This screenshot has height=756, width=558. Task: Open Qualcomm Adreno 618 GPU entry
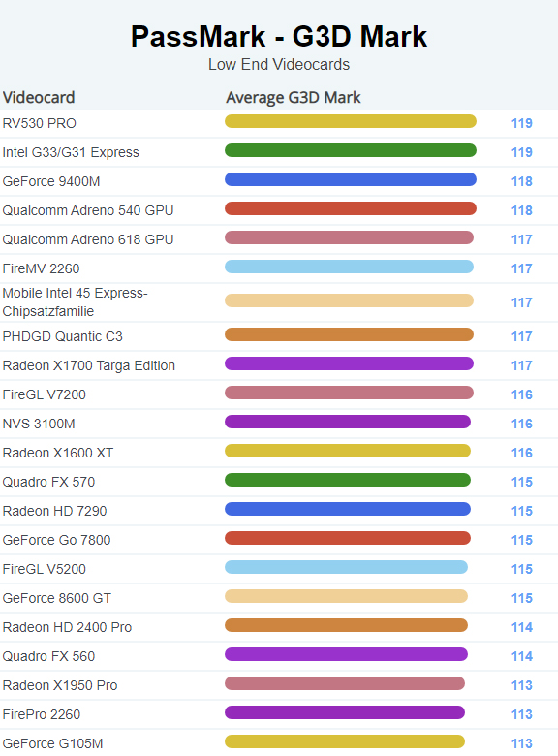click(x=88, y=239)
